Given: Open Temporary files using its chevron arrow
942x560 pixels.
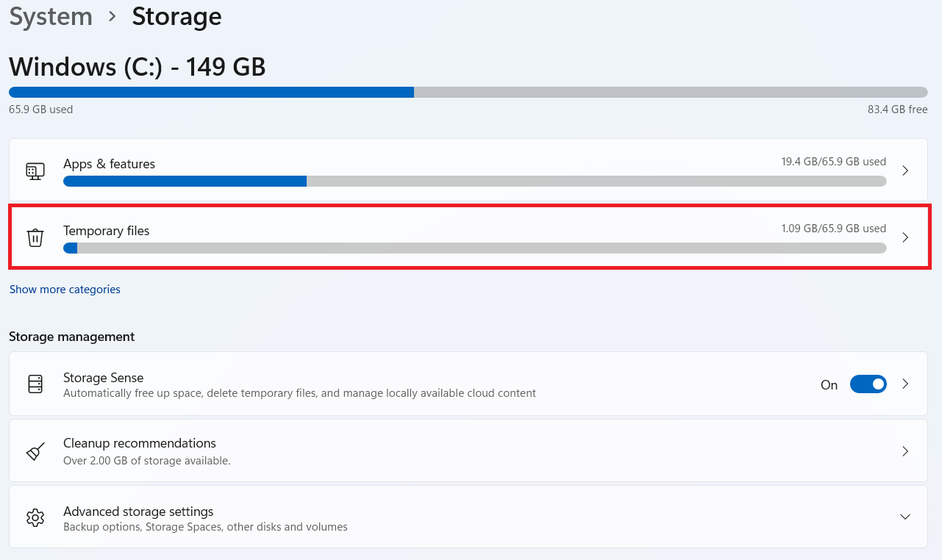Looking at the screenshot, I should pyautogui.click(x=905, y=237).
